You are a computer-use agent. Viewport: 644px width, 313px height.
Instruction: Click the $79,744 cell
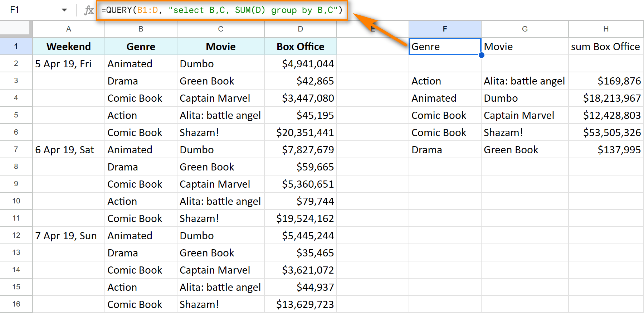[301, 201]
